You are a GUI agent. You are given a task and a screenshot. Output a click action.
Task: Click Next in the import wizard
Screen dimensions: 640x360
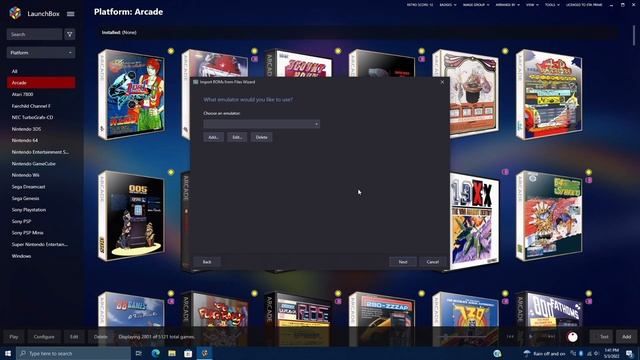coord(403,262)
